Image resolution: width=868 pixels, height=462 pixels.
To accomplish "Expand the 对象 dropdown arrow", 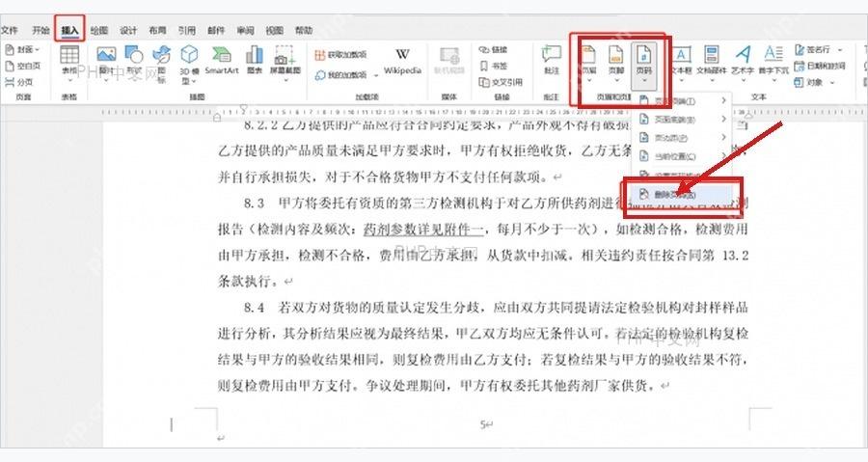I will [832, 82].
